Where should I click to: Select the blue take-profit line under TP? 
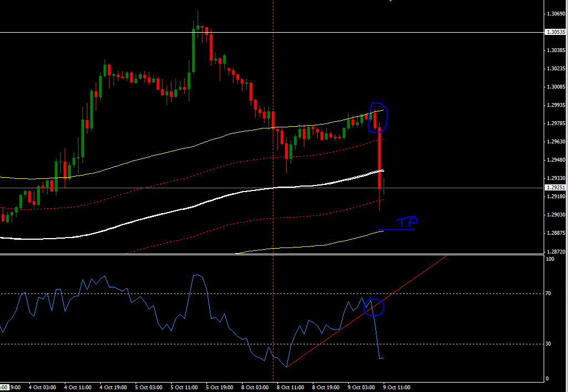click(x=396, y=230)
